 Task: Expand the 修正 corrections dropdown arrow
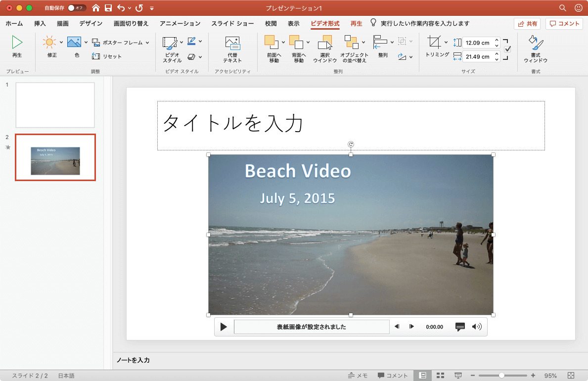(x=61, y=42)
